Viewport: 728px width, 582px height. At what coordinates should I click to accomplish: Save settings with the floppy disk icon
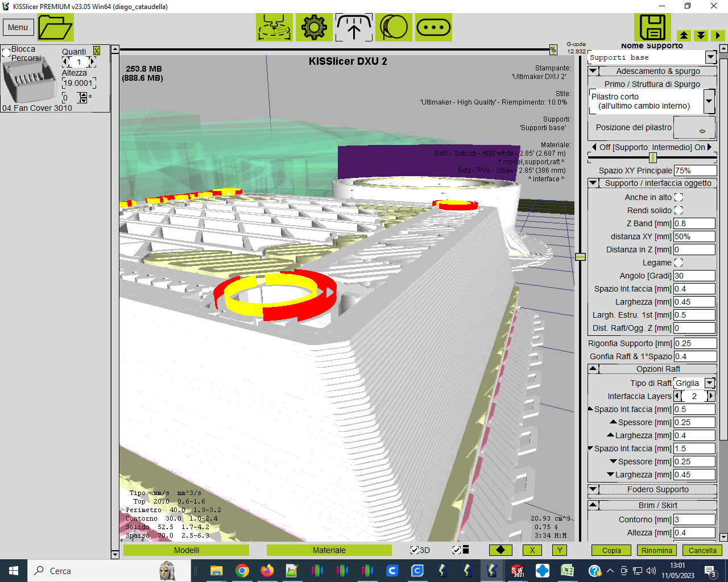(653, 27)
